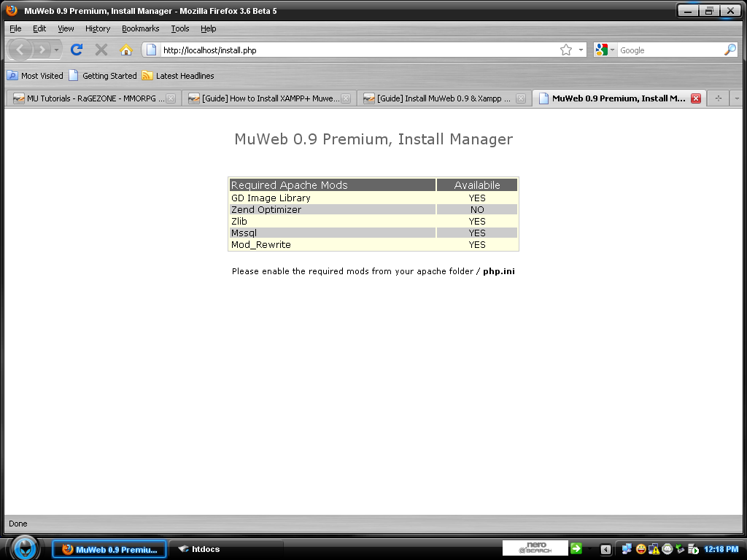The image size is (747, 560).
Task: Click the search magnifier icon
Action: pyautogui.click(x=729, y=50)
